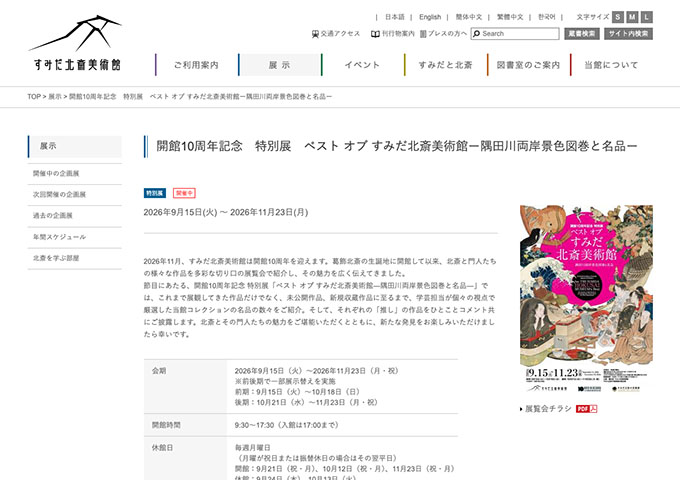The image size is (680, 480).
Task: Open the 刊行物案内 book icon link
Action: (392, 34)
